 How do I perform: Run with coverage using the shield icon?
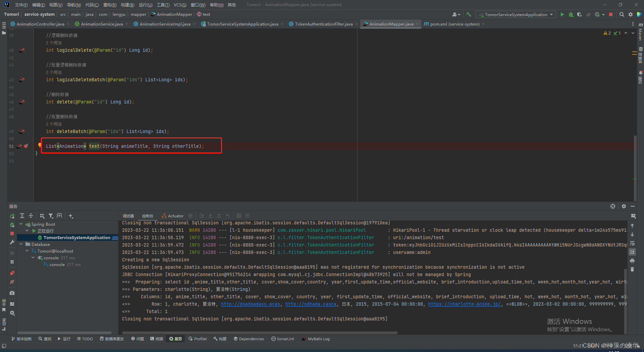579,14
